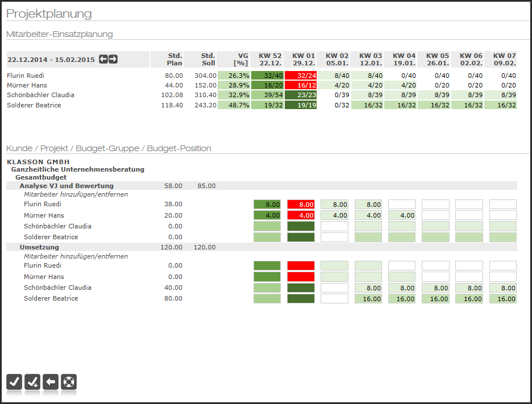532x404 pixels.
Task: Open Mitarbeiter hinzufügen/entfernen under Analyse VJ
Action: point(76,194)
